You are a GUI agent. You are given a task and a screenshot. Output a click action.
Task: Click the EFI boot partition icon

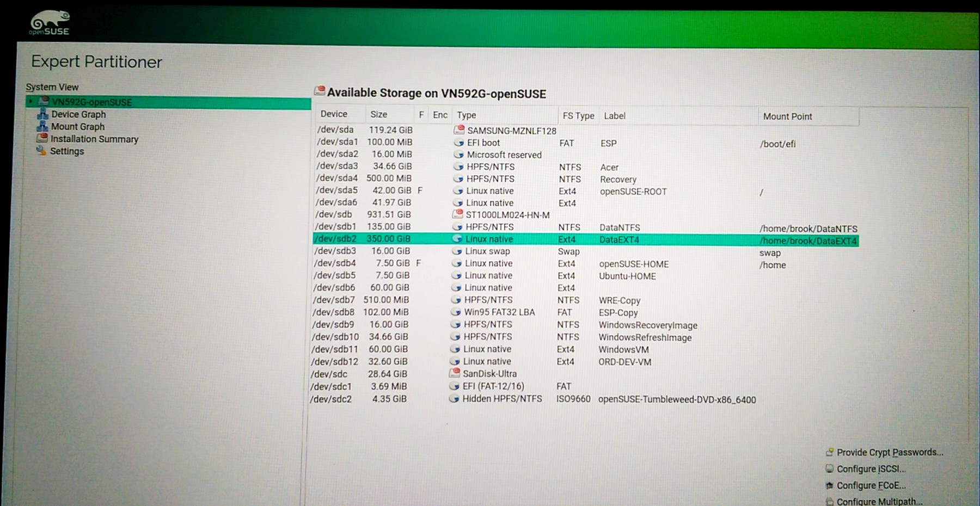(x=459, y=143)
